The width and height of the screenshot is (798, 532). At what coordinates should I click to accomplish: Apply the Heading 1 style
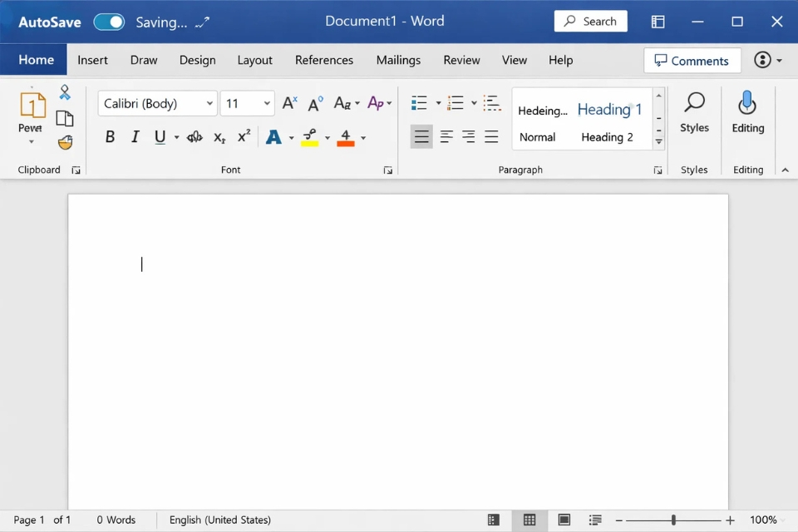click(609, 109)
